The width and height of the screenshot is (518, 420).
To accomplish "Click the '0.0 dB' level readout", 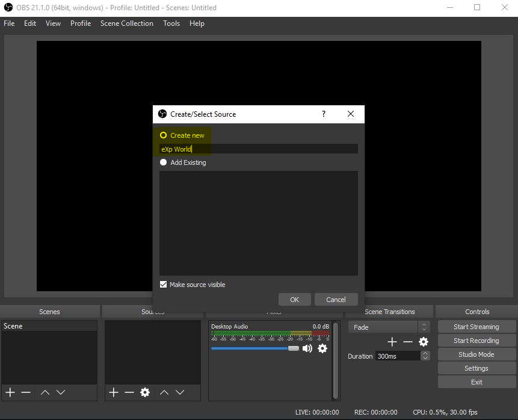I will tap(321, 327).
